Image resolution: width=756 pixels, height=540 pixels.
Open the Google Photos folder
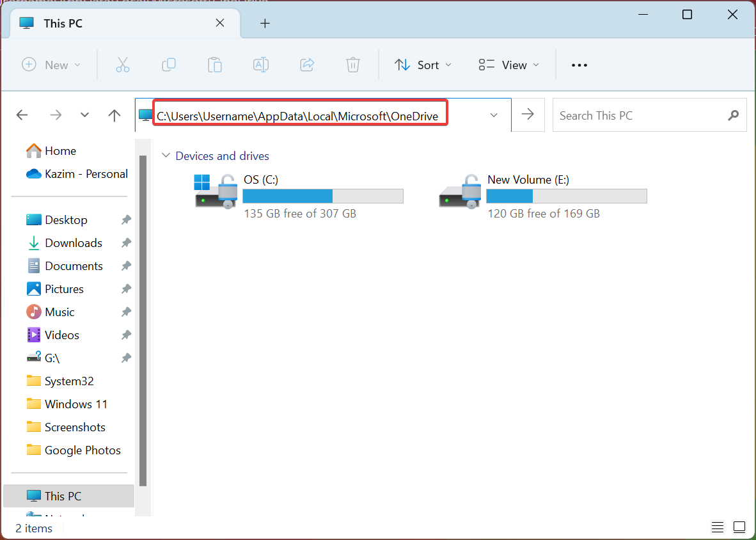coord(74,450)
